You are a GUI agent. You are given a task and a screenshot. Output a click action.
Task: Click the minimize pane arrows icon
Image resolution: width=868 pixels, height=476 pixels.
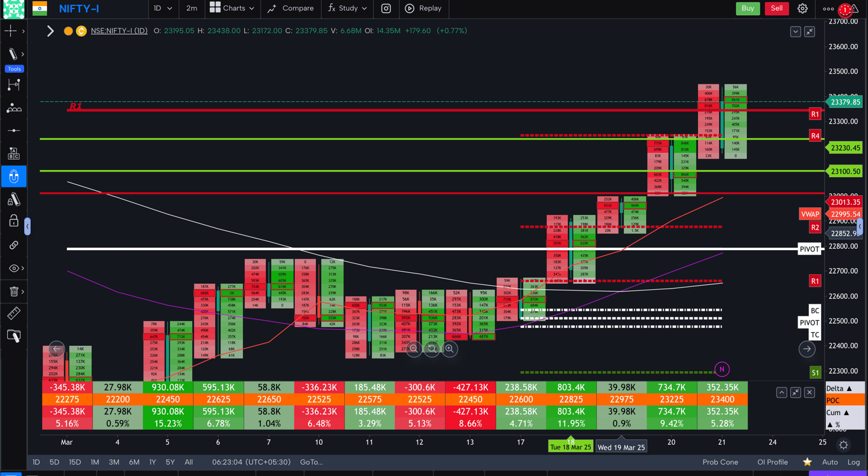810,31
